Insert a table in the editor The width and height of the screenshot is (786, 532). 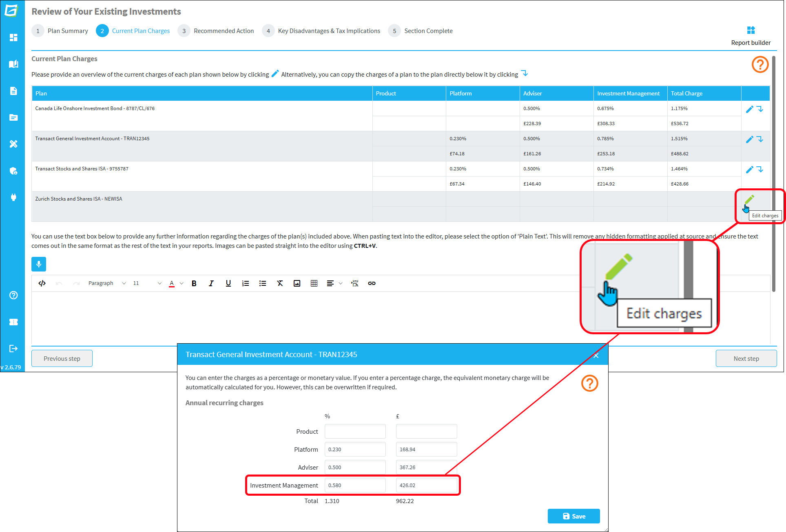[314, 283]
